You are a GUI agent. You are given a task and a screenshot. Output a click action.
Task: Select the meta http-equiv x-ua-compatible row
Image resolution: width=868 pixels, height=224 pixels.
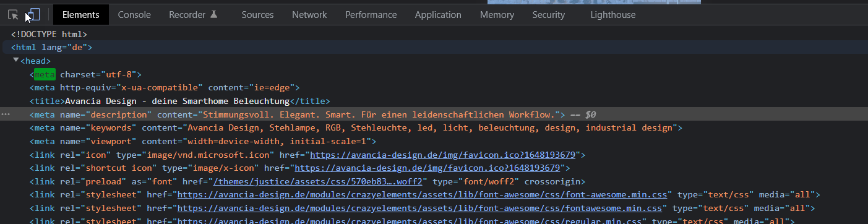[165, 88]
